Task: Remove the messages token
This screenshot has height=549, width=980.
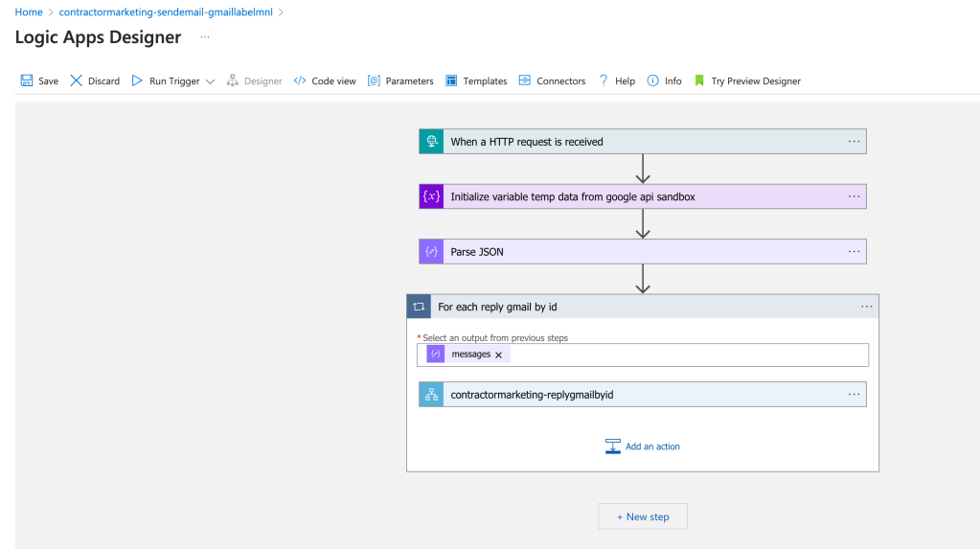Action: pyautogui.click(x=499, y=355)
